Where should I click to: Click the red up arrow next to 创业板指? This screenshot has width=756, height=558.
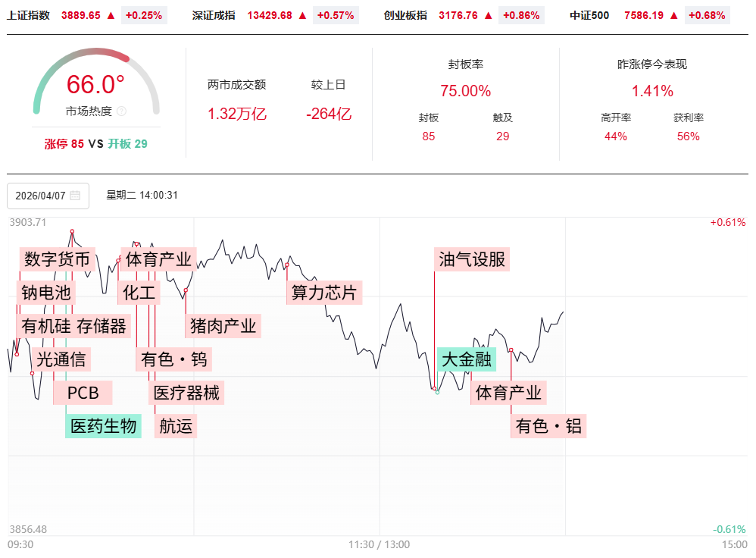pos(488,15)
